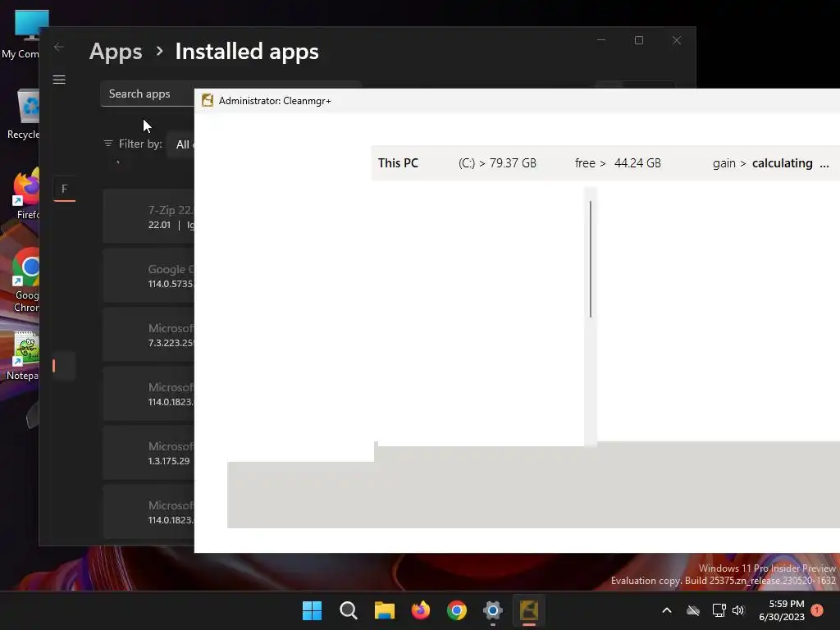The width and height of the screenshot is (840, 630).
Task: Maximize the Settings window
Action: (638, 40)
